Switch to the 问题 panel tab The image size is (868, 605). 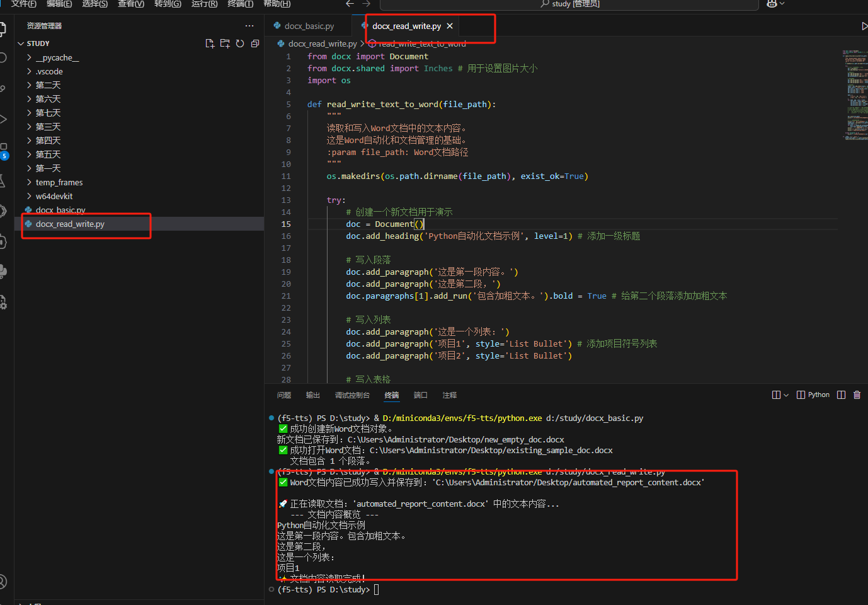click(284, 395)
